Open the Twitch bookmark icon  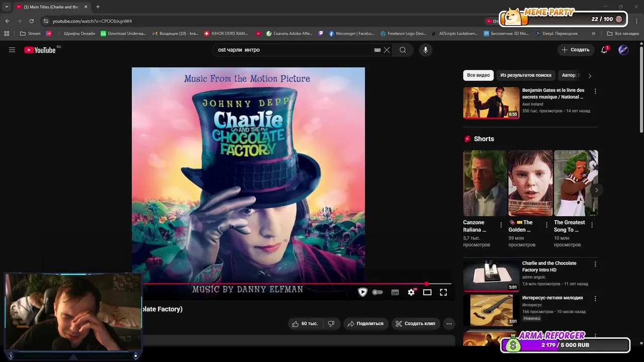[x=321, y=34]
